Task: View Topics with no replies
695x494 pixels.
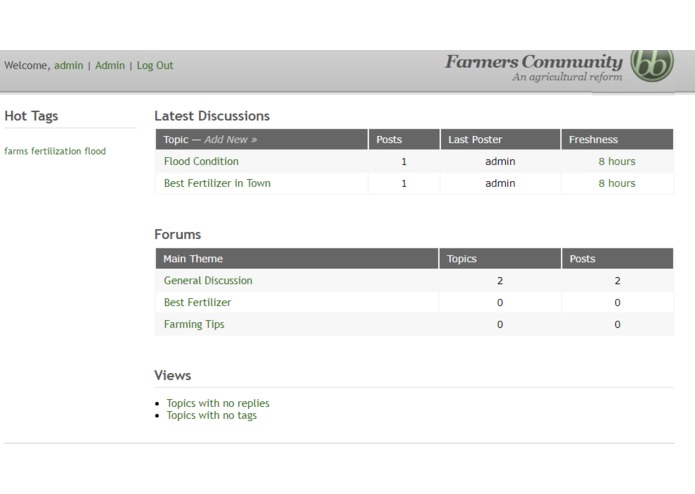Action: [x=218, y=403]
